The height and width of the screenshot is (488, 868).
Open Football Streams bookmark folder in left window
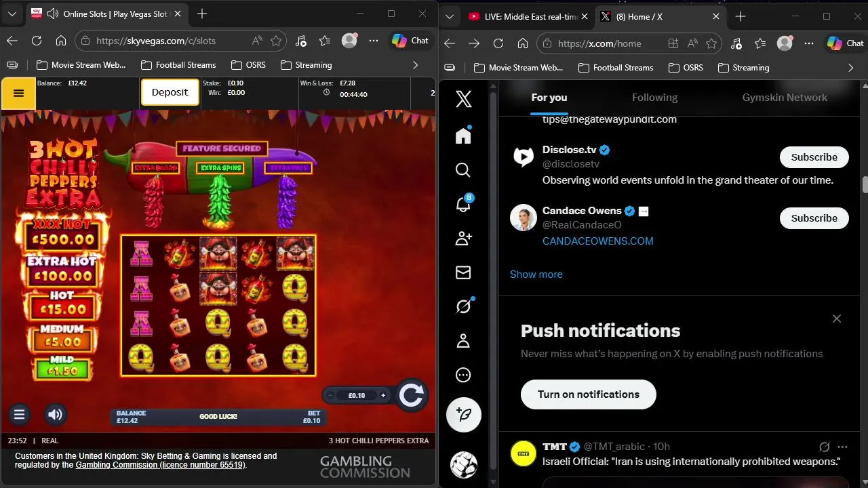(178, 65)
